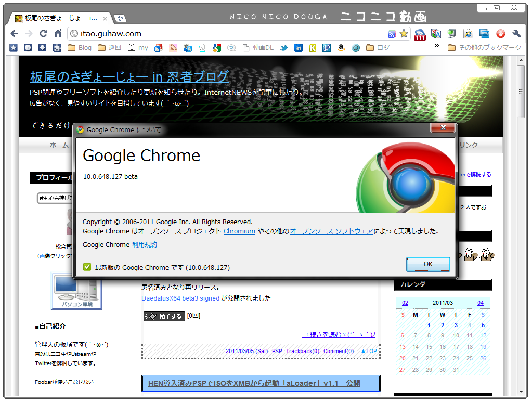The image size is (532, 403).
Task: Open the Twitter bookmark
Action: pos(284,48)
